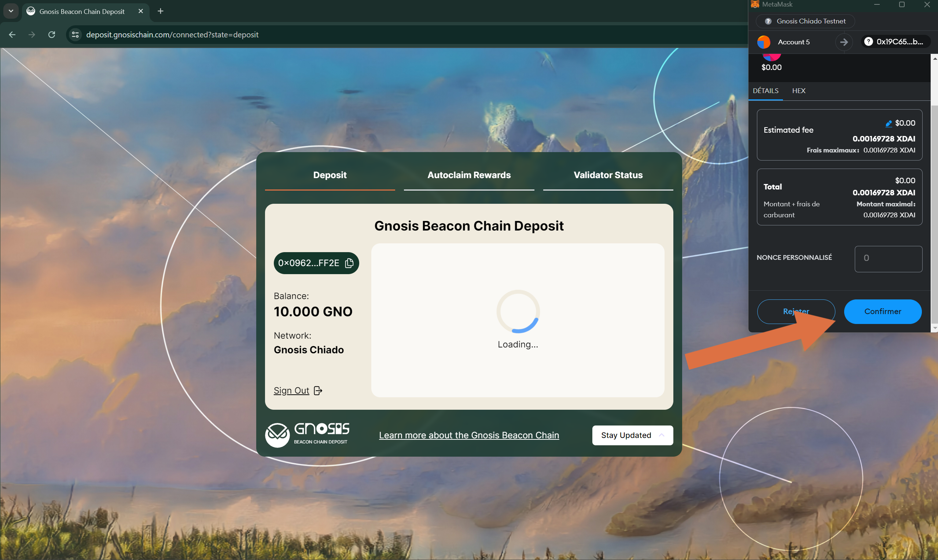Open the Gnosis Chiado Testnet network selector
The height and width of the screenshot is (560, 938).
point(805,21)
